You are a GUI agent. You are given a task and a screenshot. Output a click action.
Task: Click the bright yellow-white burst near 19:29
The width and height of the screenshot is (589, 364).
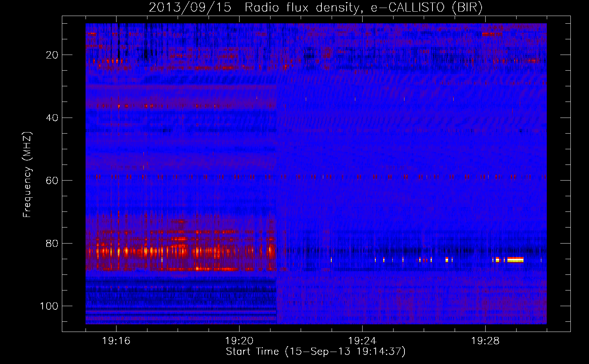tap(515, 260)
